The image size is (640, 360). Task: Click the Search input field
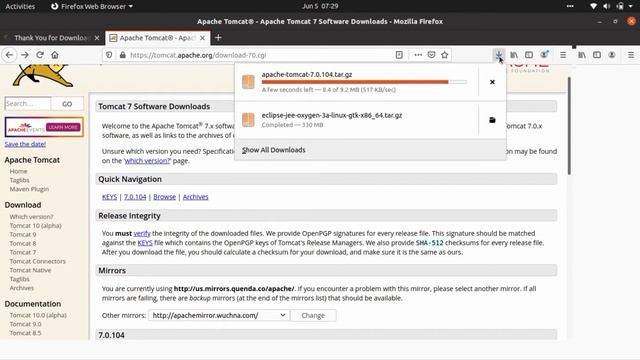point(28,104)
